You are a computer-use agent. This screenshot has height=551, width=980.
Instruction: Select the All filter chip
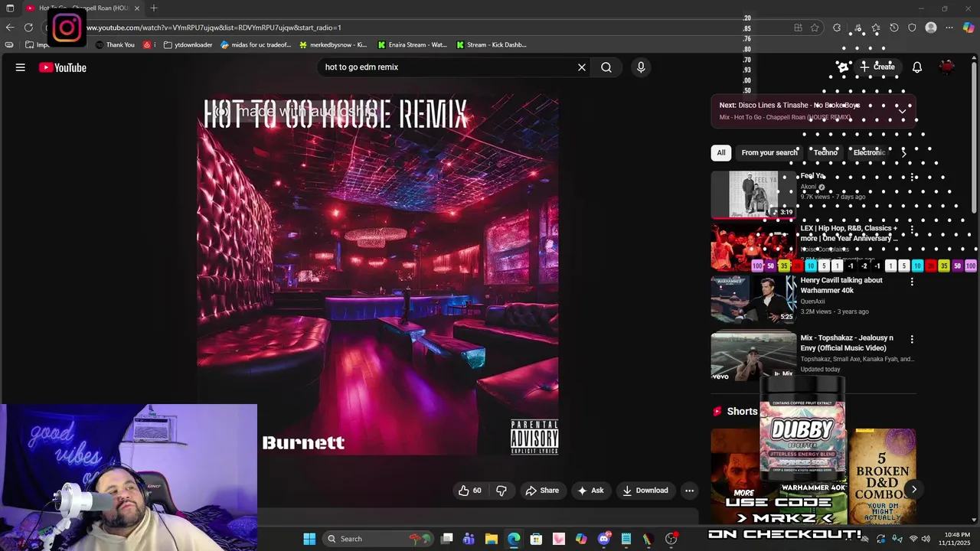pyautogui.click(x=720, y=152)
